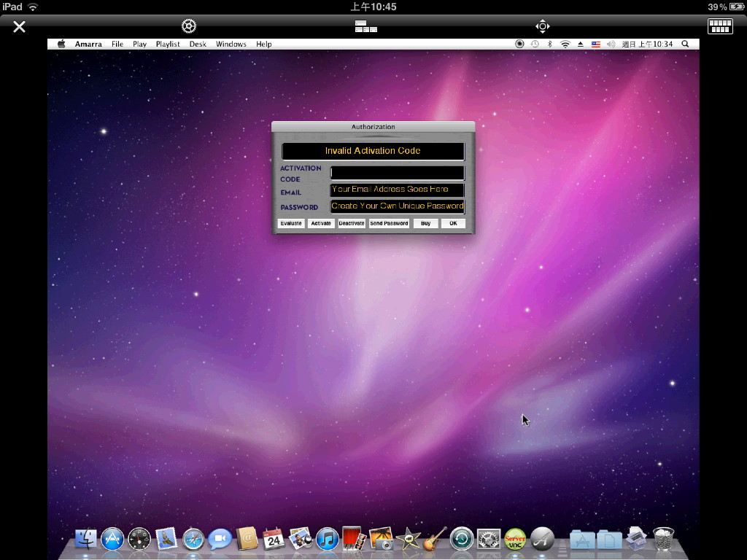The image size is (747, 560).
Task: Open the remote viewer settings gear
Action: coord(189,26)
